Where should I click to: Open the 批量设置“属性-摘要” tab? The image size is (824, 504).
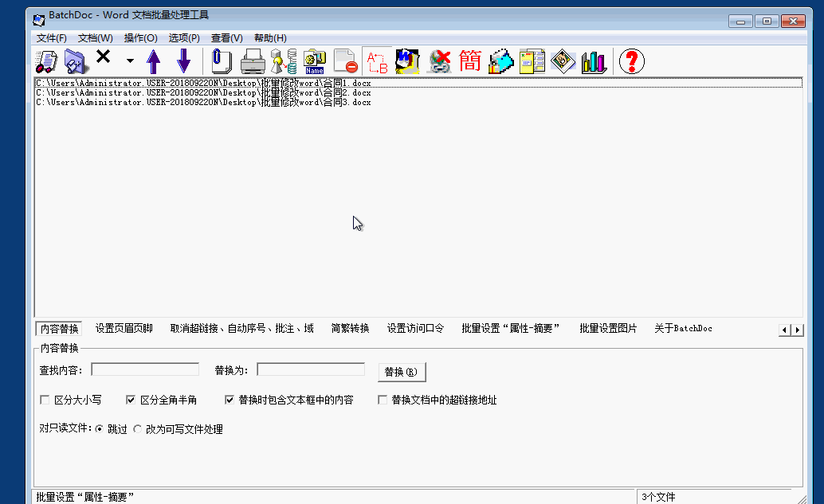point(510,329)
